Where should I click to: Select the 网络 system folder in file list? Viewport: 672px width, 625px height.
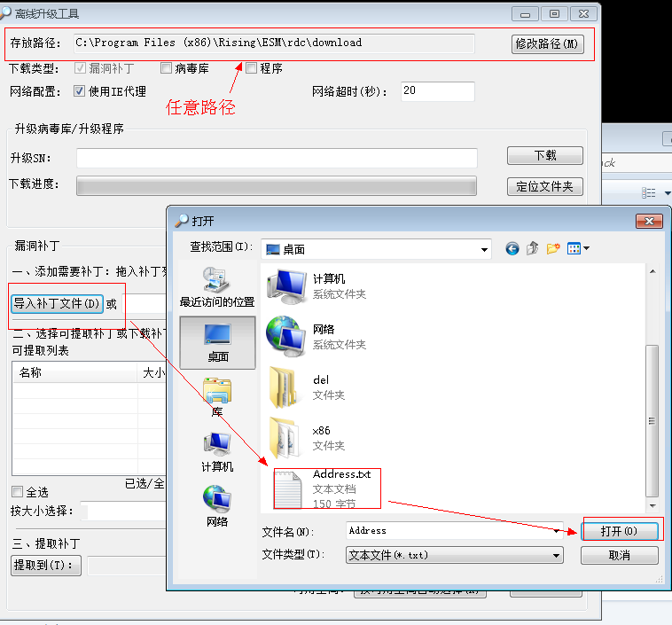[317, 337]
